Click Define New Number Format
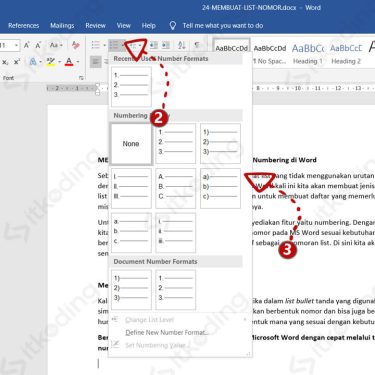Screen dimensions: 375x375 pyautogui.click(x=180, y=333)
